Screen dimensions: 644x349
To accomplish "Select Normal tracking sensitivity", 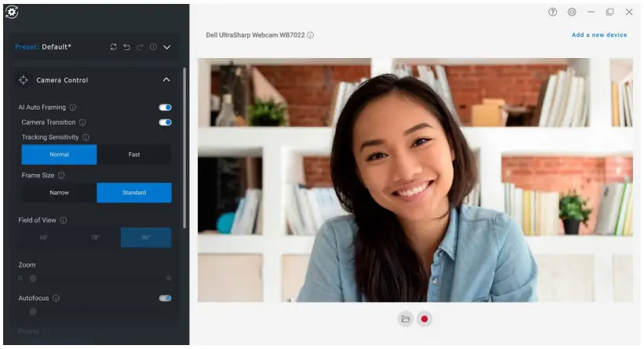I will (x=59, y=155).
